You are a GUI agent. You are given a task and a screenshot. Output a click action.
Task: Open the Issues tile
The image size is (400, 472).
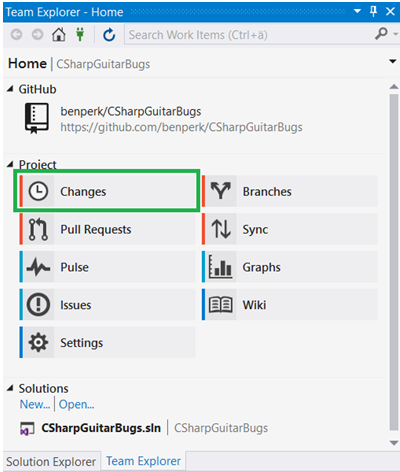point(107,305)
